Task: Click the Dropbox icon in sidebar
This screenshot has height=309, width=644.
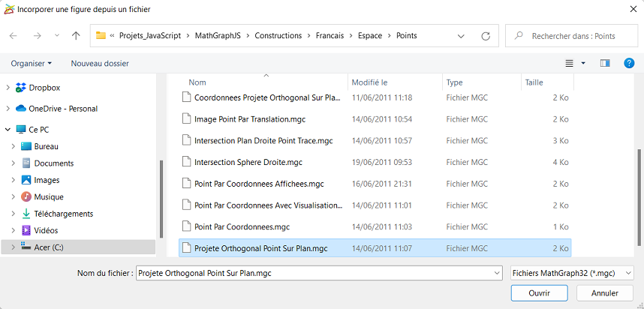Action: pyautogui.click(x=20, y=88)
